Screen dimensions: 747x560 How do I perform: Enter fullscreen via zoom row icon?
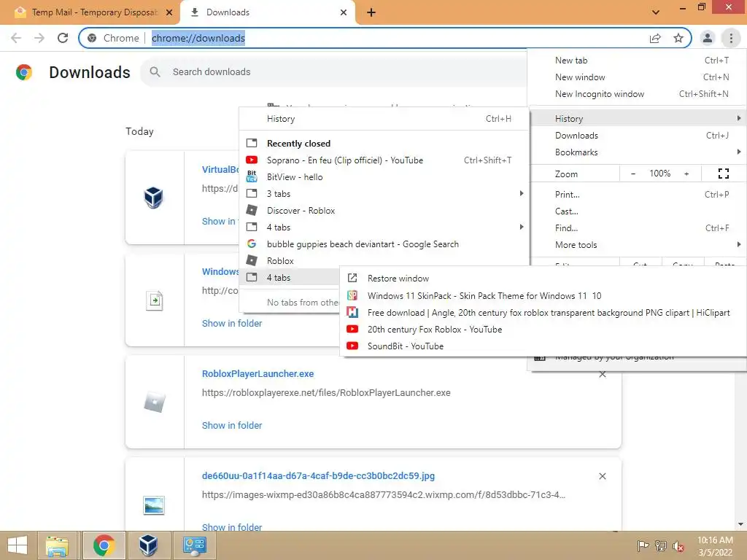coord(723,174)
